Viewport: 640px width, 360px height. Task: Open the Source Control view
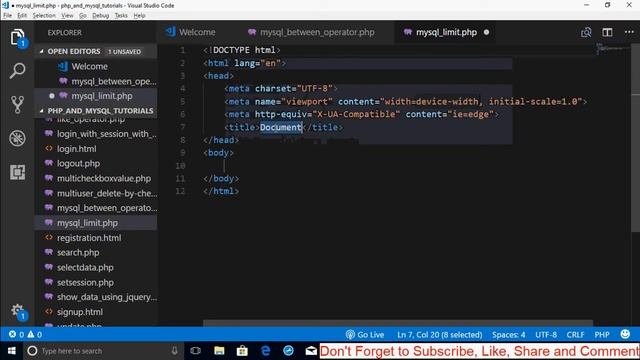17,104
